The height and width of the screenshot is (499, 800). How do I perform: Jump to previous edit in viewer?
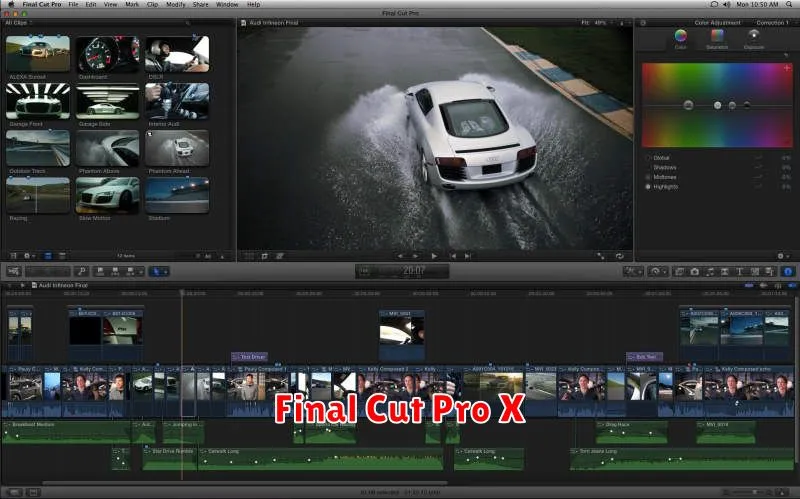click(453, 256)
